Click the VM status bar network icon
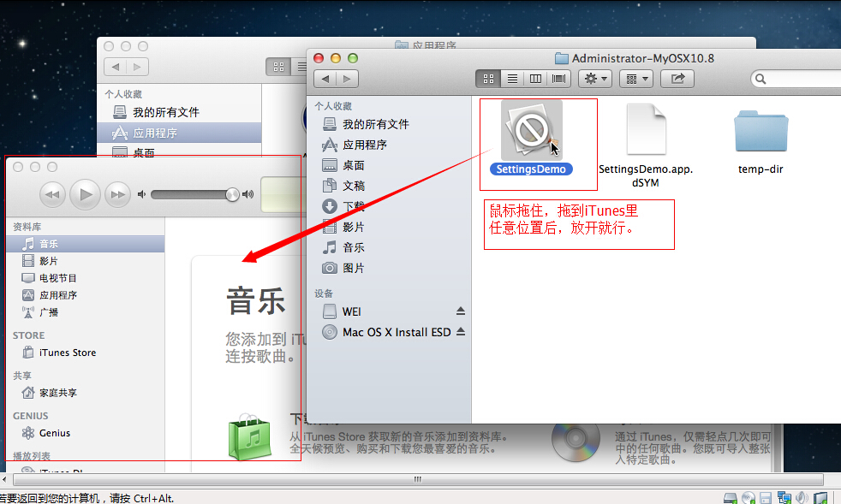The width and height of the screenshot is (841, 504). 784,498
